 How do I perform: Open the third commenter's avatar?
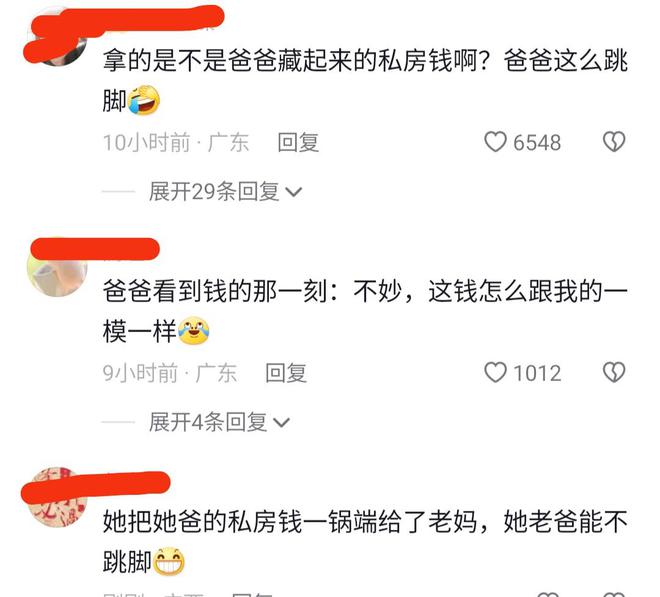pos(57,498)
